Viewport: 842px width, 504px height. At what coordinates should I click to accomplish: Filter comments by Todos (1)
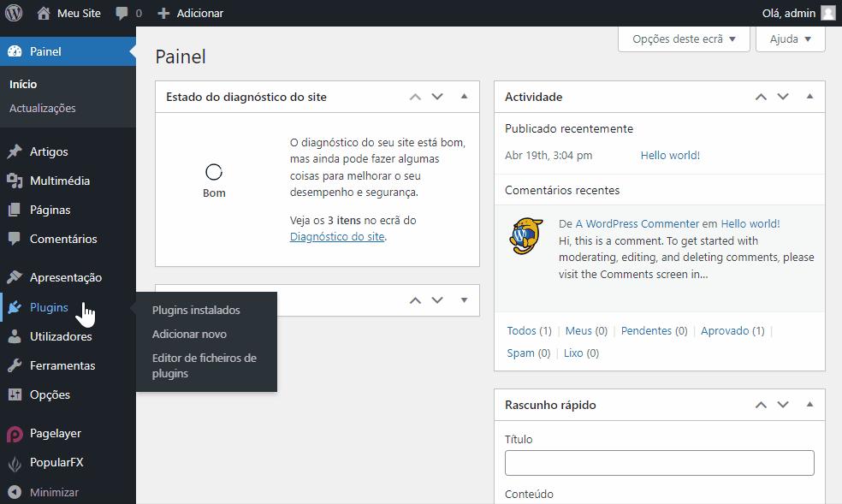529,330
